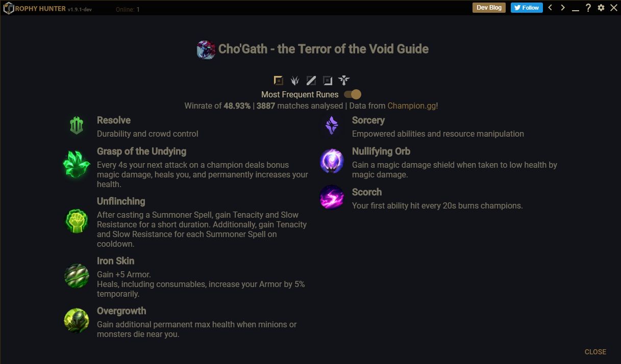Click the Nullifying Orb rune icon
This screenshot has width=621, height=364.
click(x=332, y=161)
